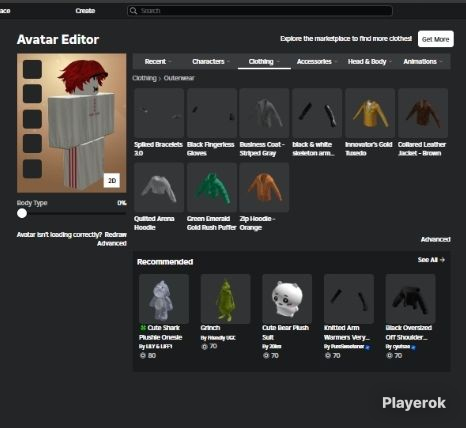Click the Clothing breadcrumb link
The height and width of the screenshot is (428, 466).
144,78
